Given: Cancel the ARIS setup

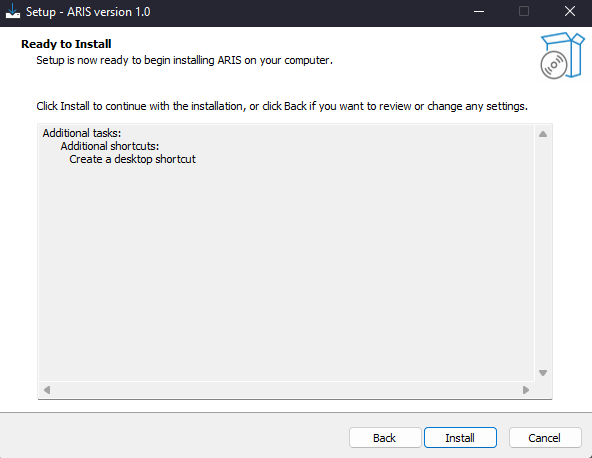Looking at the screenshot, I should click(545, 438).
